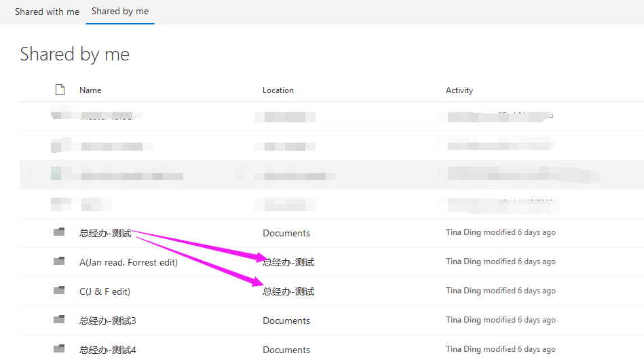The height and width of the screenshot is (362, 644).
Task: Select the Shared by me tab
Action: click(x=120, y=12)
